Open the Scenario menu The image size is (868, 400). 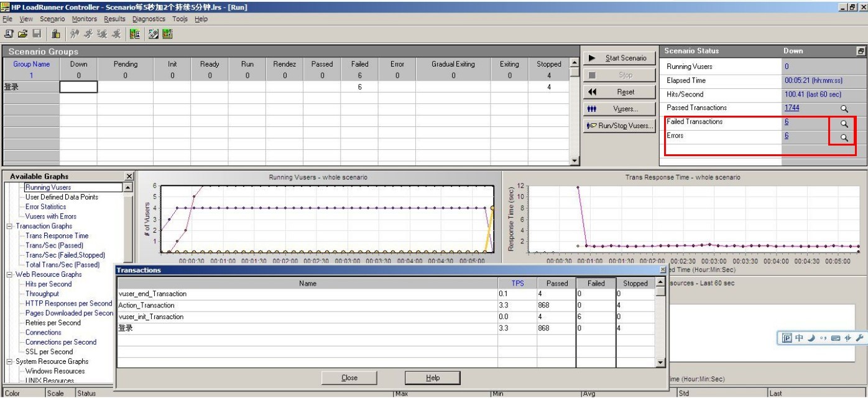(x=52, y=19)
